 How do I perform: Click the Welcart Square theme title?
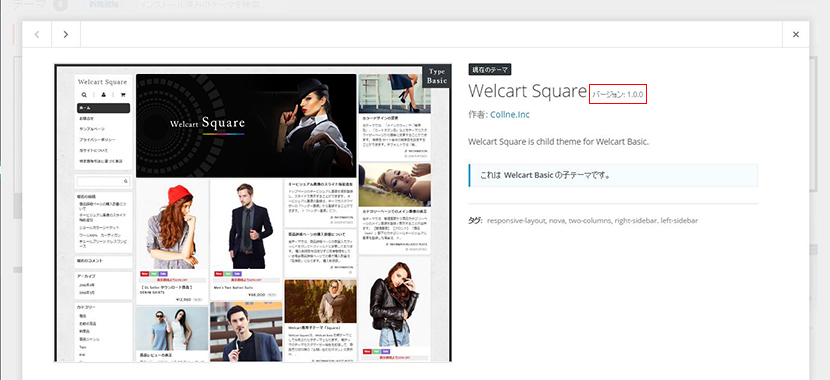coord(527,91)
